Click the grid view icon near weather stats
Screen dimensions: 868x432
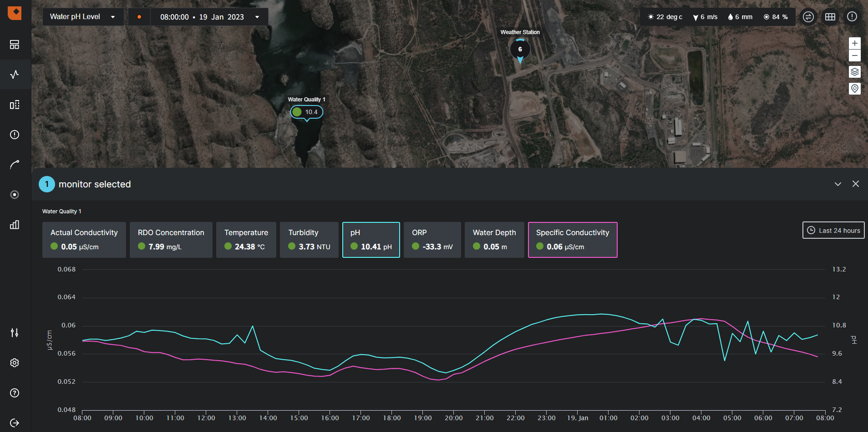830,16
